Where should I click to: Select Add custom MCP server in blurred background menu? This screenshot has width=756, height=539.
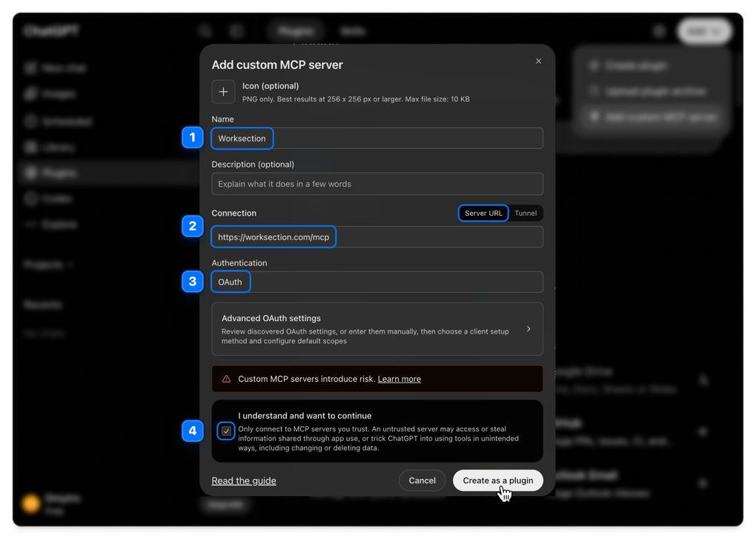653,117
